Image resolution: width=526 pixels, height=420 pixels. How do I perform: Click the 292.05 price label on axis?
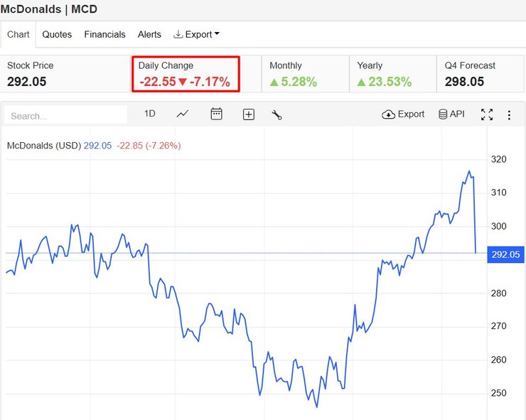pyautogui.click(x=505, y=254)
